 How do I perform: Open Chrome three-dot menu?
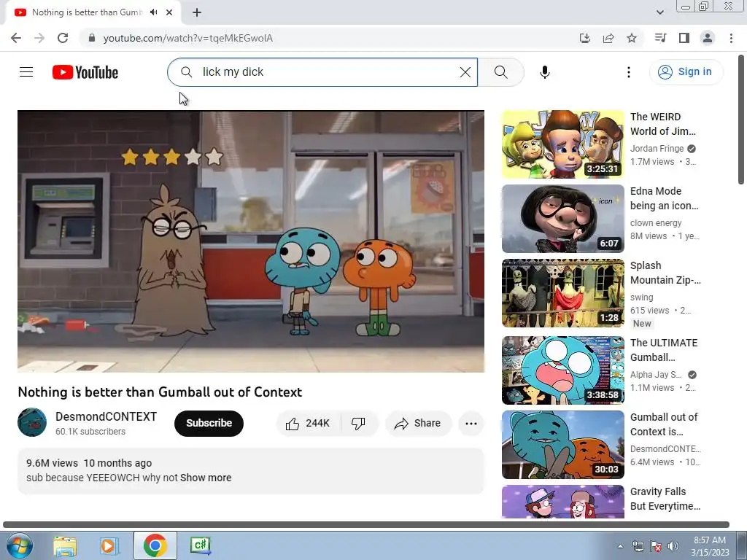731,38
